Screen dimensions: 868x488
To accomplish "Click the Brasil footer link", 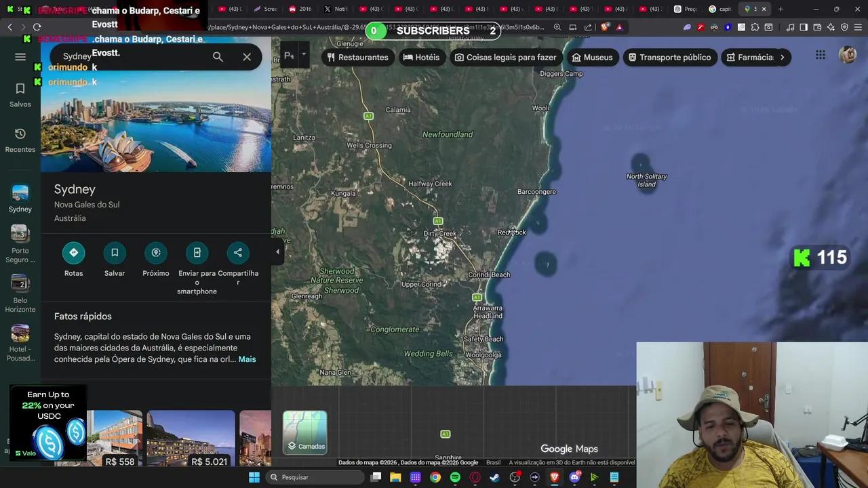I will coord(493,463).
